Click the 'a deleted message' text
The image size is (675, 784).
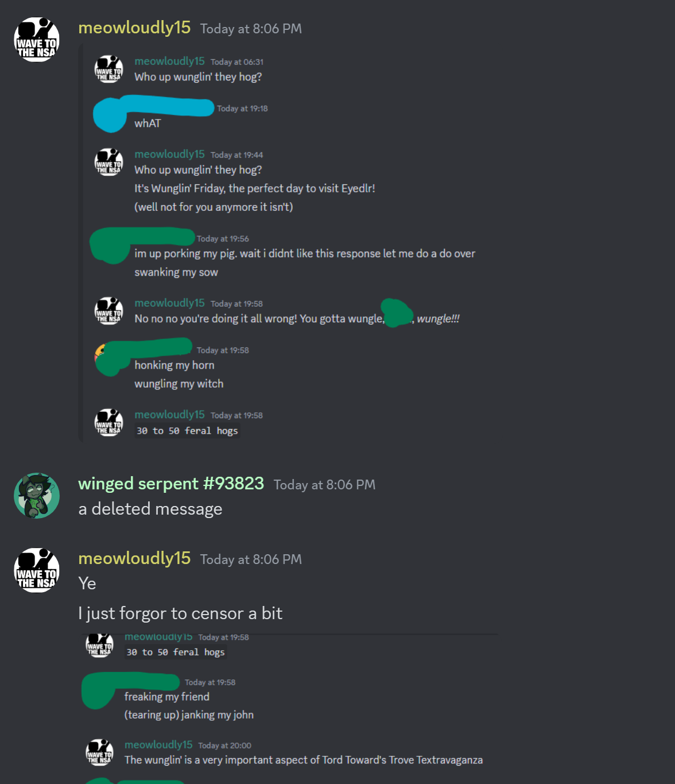(x=150, y=509)
